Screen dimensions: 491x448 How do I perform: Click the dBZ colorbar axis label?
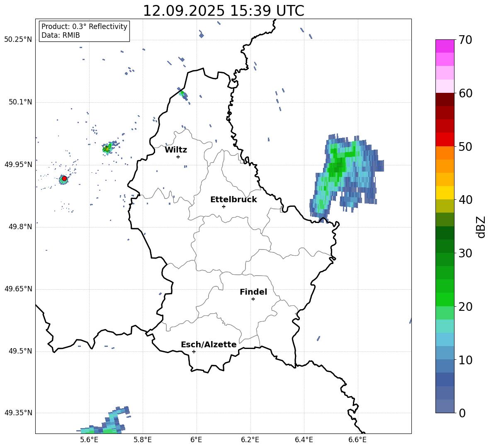coord(481,227)
